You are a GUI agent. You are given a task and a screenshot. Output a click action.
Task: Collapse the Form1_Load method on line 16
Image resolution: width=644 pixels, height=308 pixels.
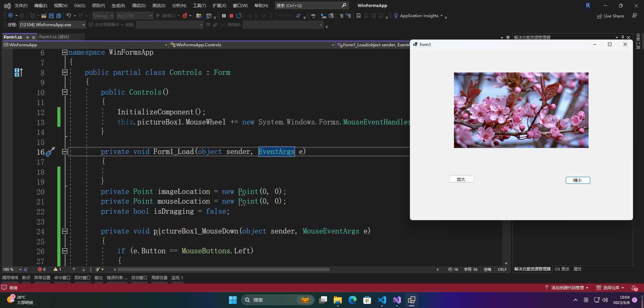[x=65, y=152]
